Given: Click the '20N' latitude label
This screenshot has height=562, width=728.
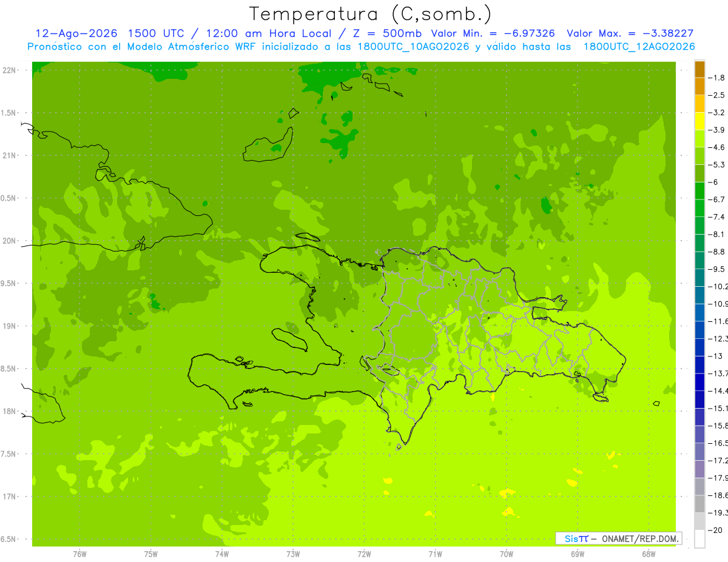Looking at the screenshot, I should pos(10,241).
